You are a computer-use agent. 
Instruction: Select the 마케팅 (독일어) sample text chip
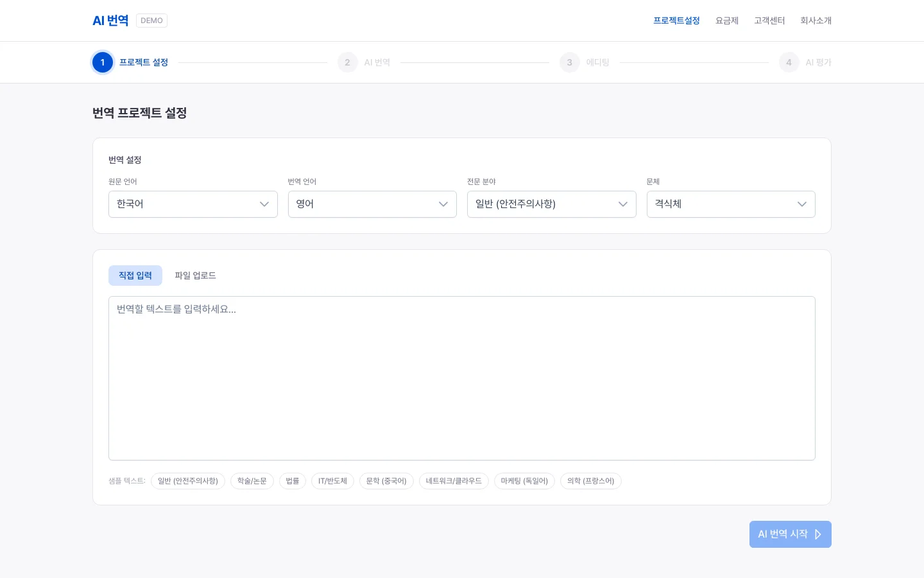click(524, 480)
